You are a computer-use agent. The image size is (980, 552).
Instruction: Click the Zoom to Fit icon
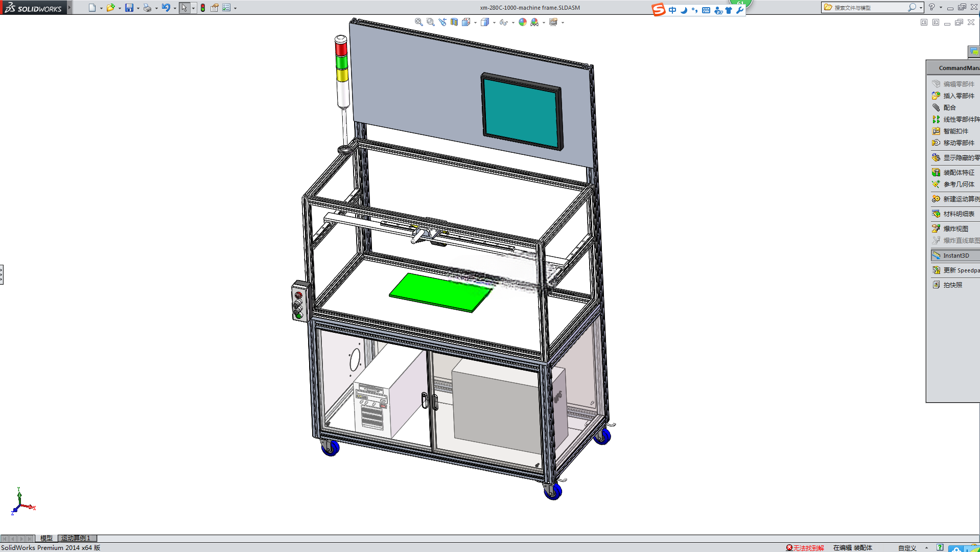418,22
